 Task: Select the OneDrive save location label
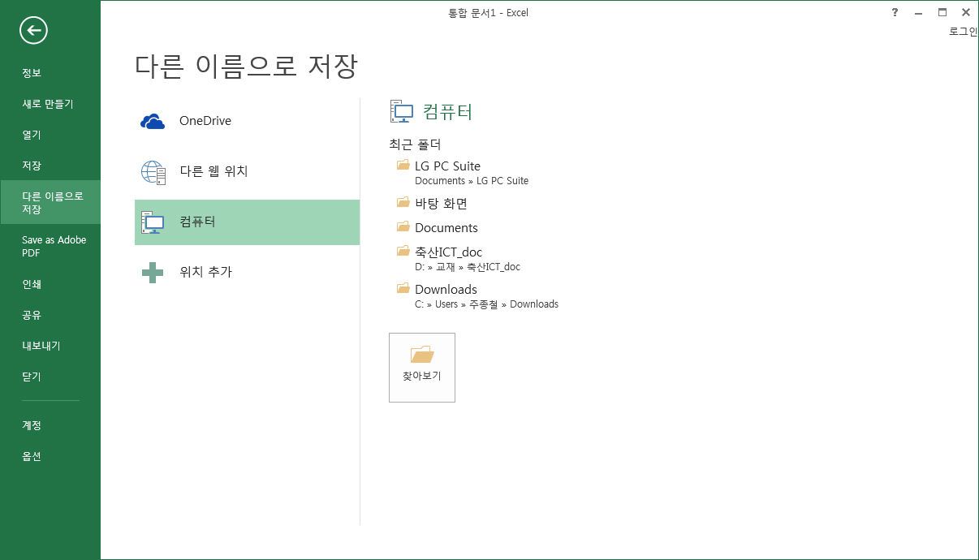click(x=205, y=121)
